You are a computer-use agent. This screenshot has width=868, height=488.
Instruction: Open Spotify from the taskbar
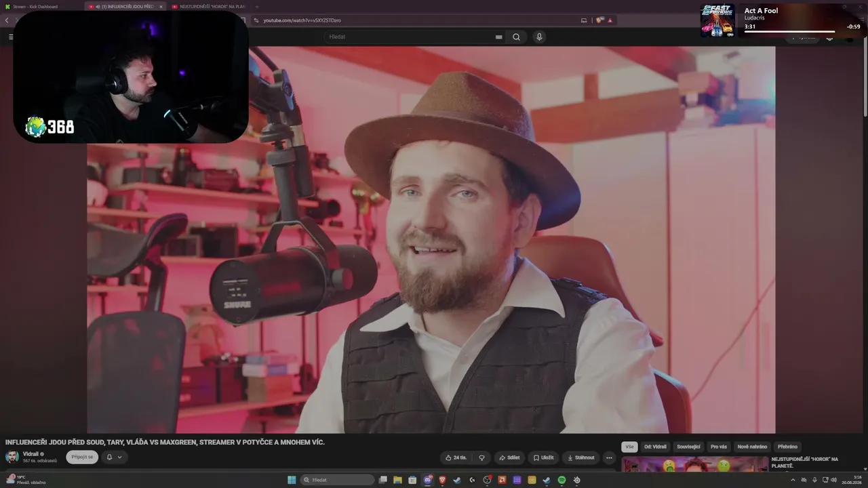[x=561, y=480]
